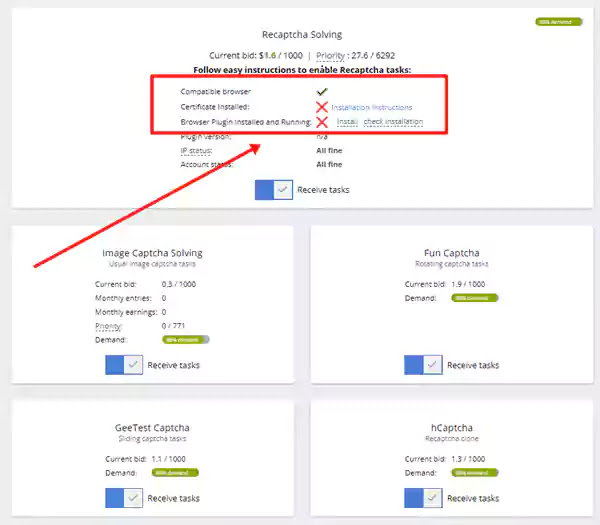Click the Image Captcha priority value 0 / 771

pyautogui.click(x=173, y=326)
